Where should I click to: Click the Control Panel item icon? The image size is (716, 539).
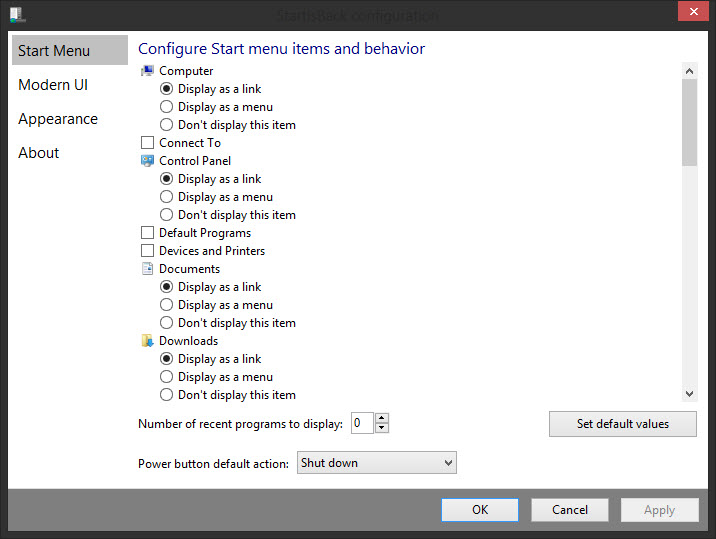point(147,161)
